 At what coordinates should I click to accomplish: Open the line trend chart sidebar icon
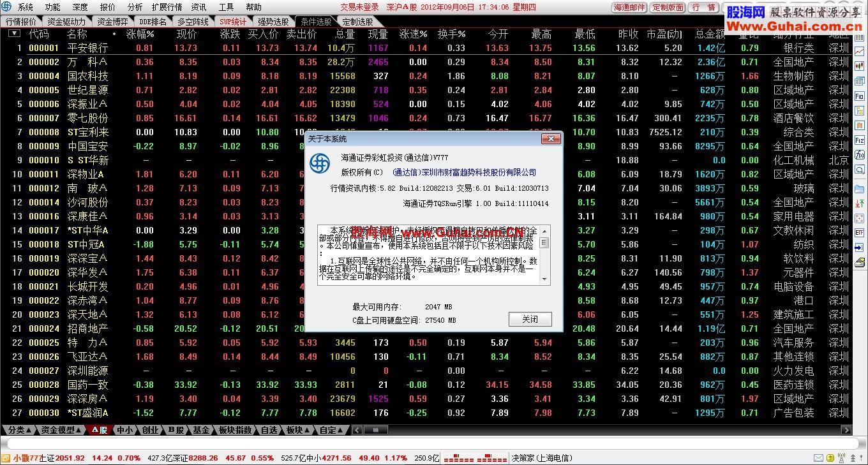pyautogui.click(x=859, y=51)
